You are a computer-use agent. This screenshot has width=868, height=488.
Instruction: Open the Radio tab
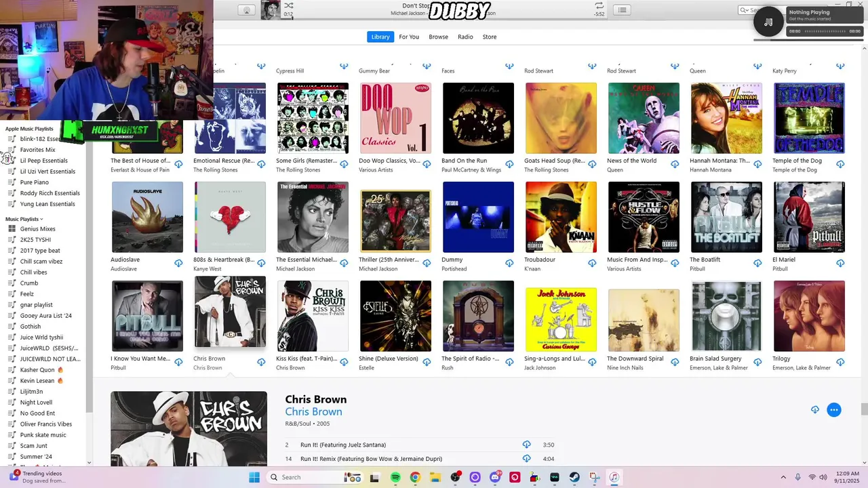[465, 37]
